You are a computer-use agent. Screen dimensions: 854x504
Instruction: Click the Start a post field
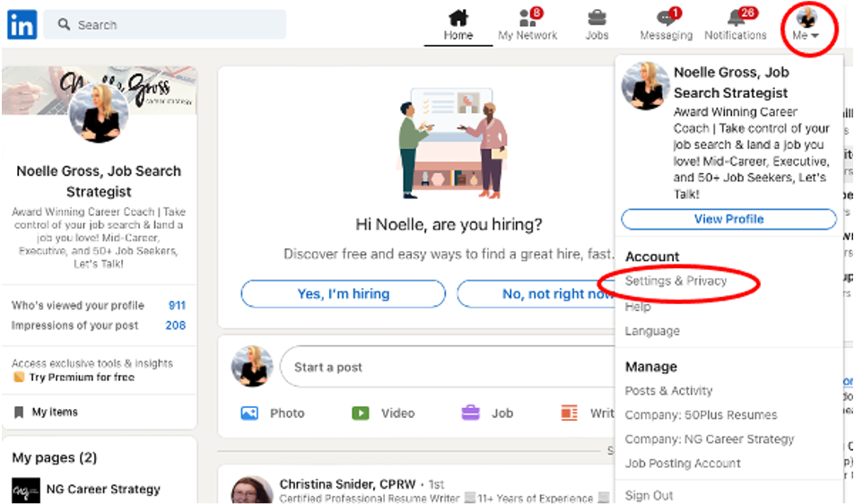[448, 367]
